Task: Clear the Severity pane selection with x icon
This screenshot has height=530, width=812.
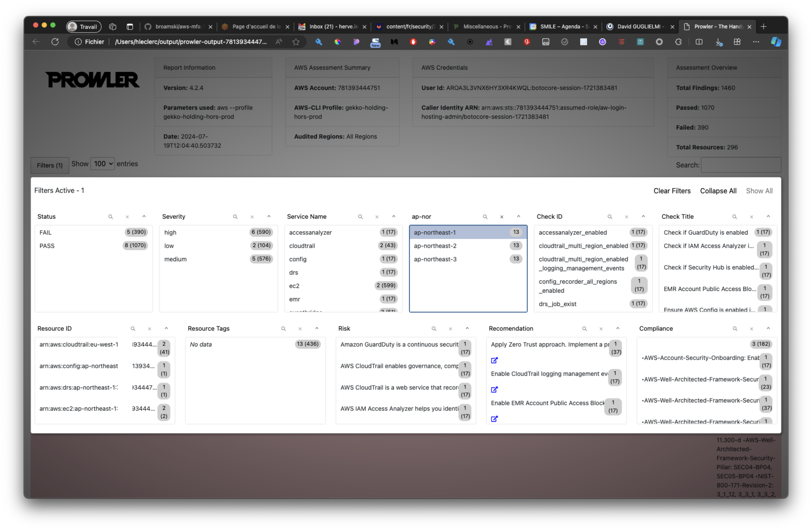Action: pyautogui.click(x=252, y=217)
